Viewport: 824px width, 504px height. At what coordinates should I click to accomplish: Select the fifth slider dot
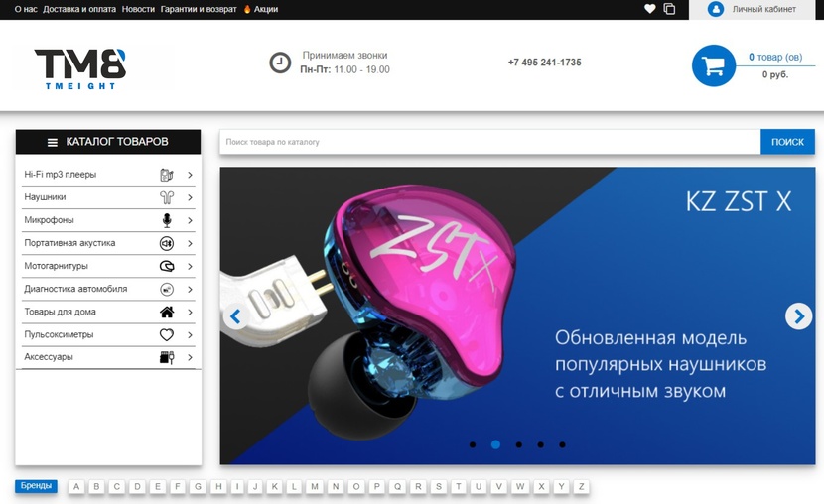pos(562,444)
